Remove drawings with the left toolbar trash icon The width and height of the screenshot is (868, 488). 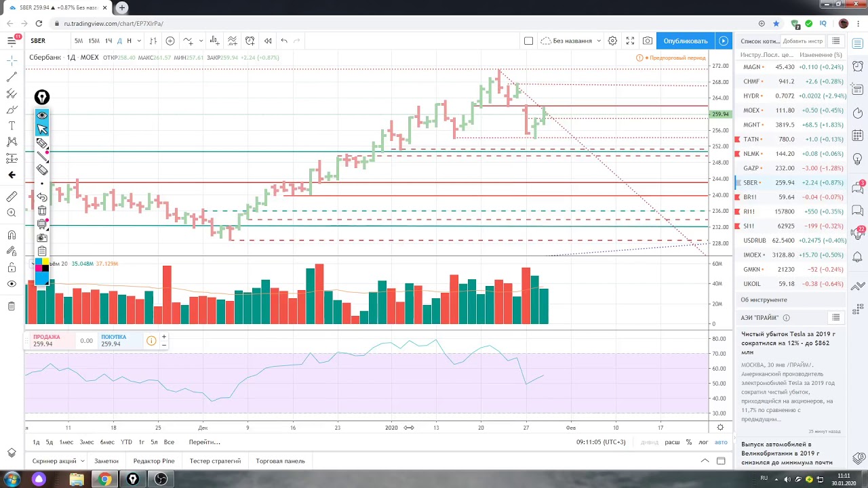click(12, 306)
